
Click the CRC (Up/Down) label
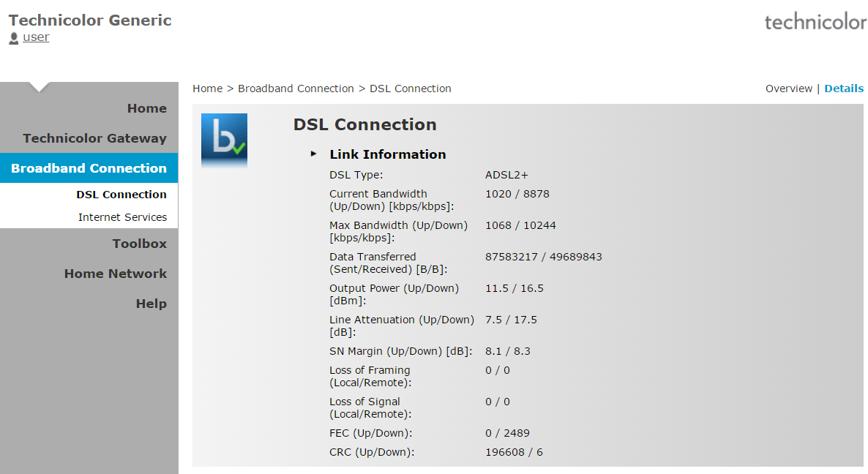372,453
